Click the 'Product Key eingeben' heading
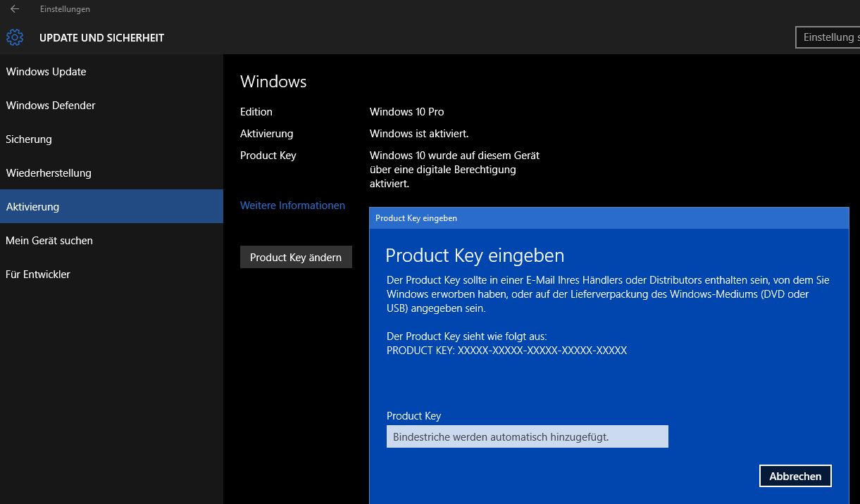 [475, 255]
